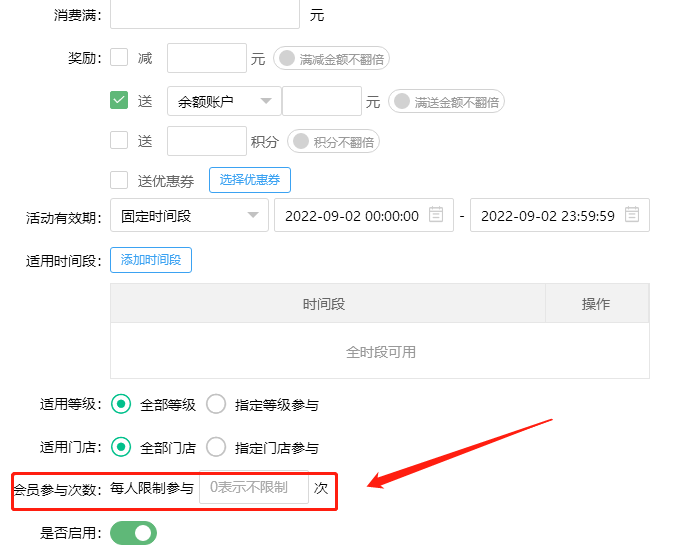Click the 添加时间段 button
The image size is (692, 560).
(x=151, y=260)
